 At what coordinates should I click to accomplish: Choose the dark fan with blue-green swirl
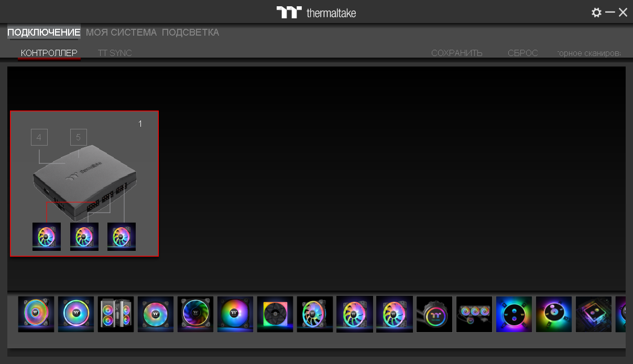pos(195,314)
